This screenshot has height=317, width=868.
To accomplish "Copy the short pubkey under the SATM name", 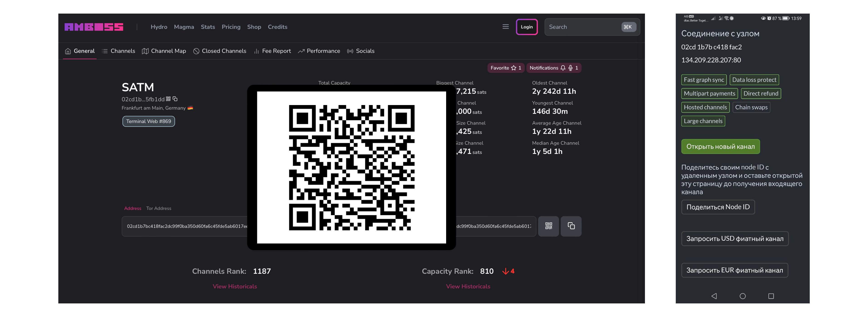I will click(x=175, y=99).
